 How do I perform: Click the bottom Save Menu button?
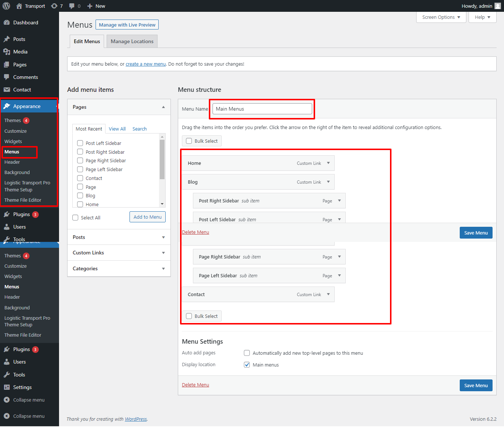[x=476, y=385]
